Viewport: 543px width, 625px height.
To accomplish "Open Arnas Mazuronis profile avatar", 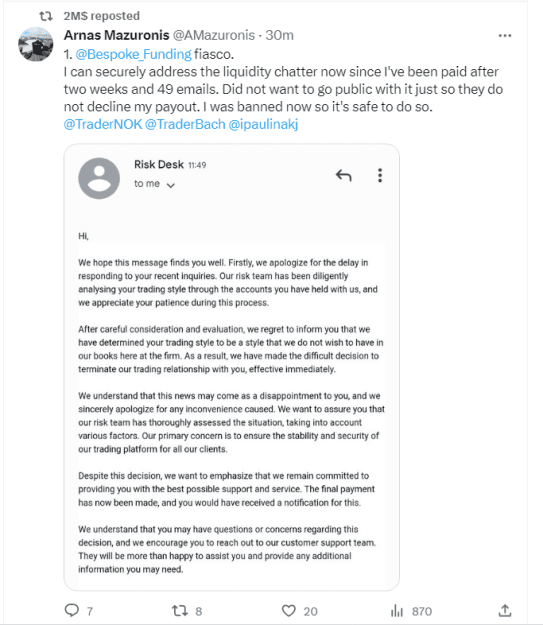I will [x=35, y=44].
